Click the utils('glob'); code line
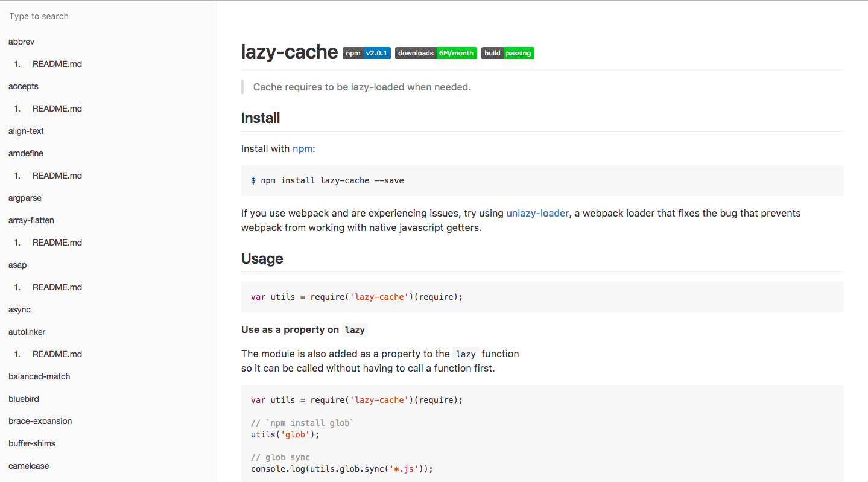868x482 pixels. point(285,434)
